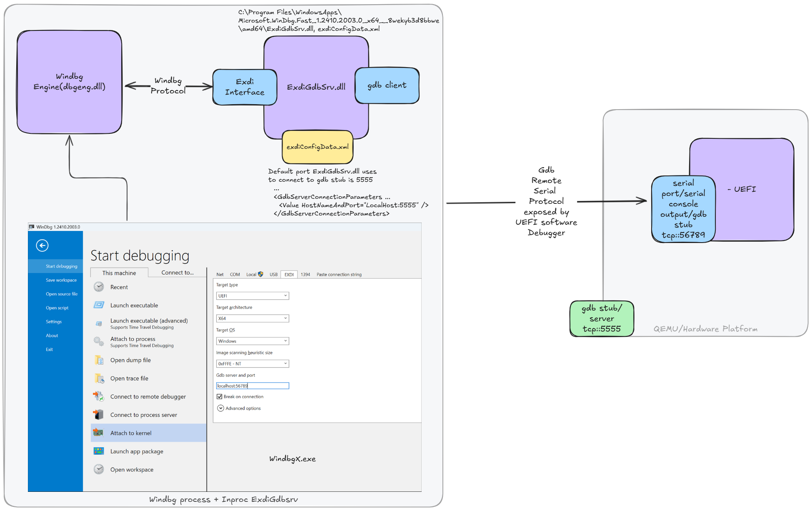Select the This machine tab

click(x=119, y=273)
